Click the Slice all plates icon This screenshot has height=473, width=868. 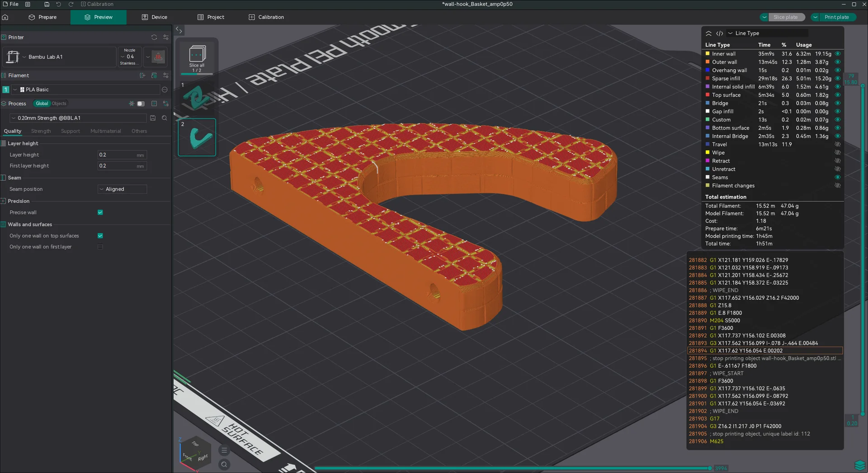[x=197, y=55]
